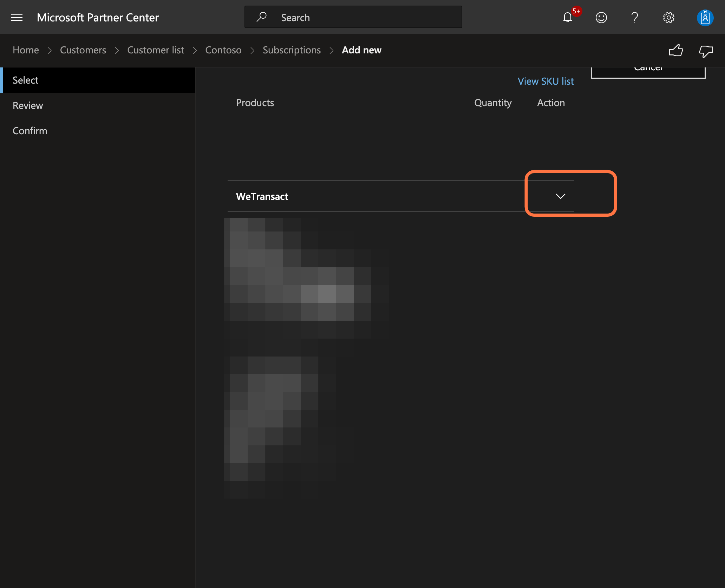Open the help question mark
Image resolution: width=725 pixels, height=588 pixels.
[634, 17]
